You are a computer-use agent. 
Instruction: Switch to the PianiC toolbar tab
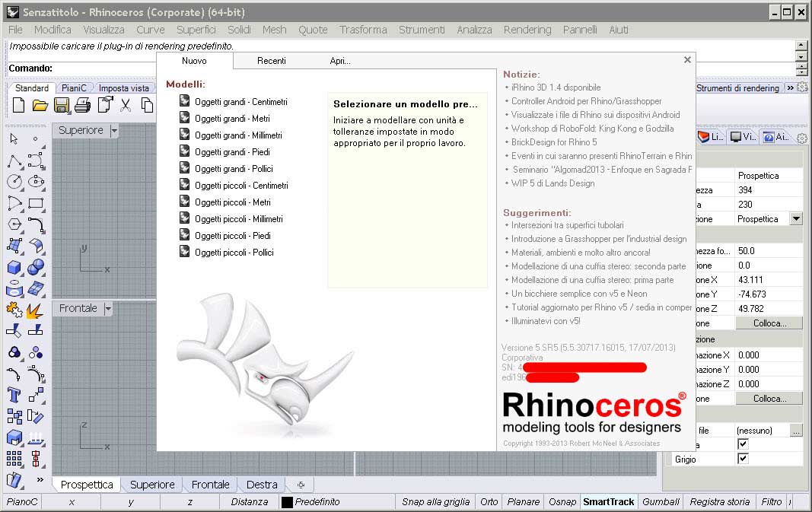click(x=74, y=88)
